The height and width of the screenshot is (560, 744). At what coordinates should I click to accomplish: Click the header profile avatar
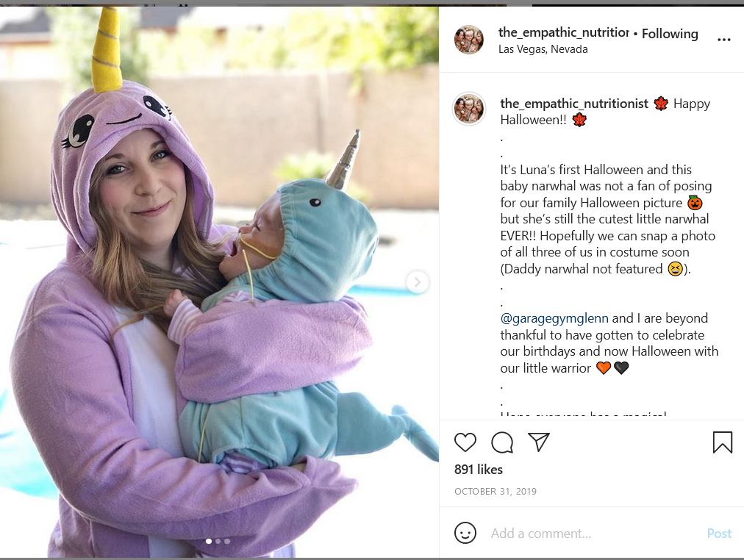469,40
